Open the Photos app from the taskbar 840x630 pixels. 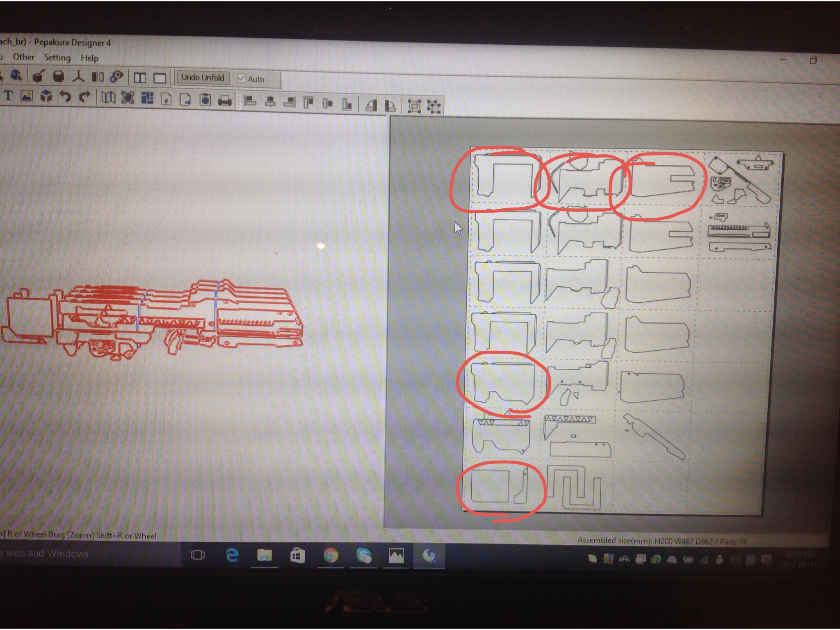[396, 556]
